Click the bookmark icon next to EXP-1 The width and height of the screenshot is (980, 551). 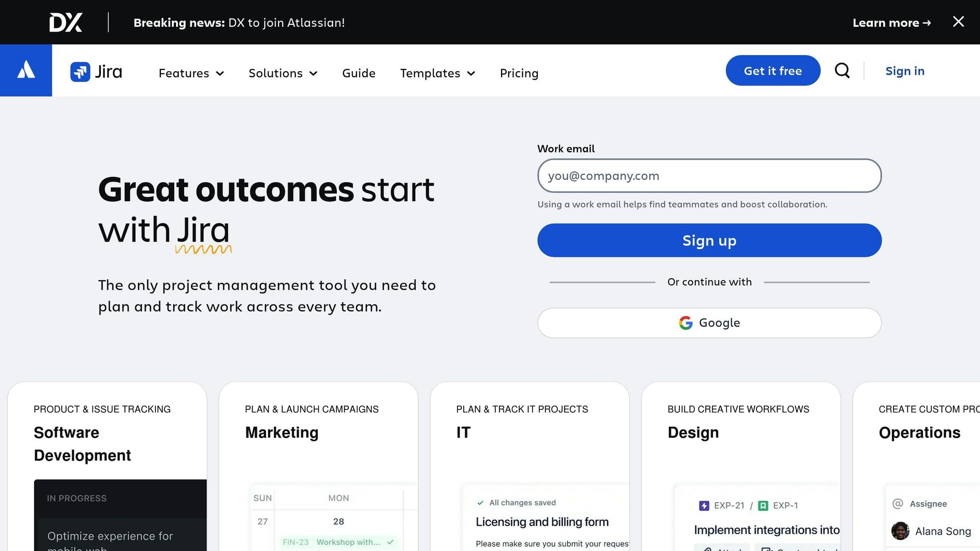[763, 505]
